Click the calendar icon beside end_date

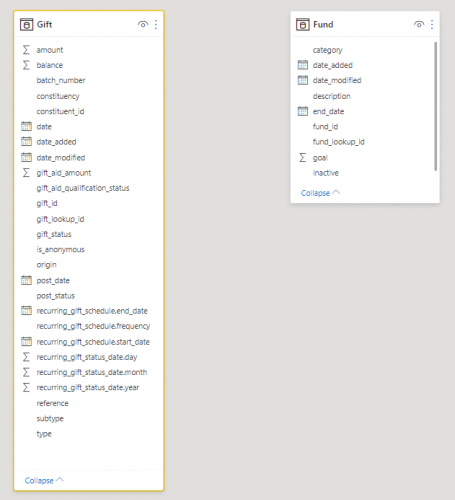coord(303,111)
